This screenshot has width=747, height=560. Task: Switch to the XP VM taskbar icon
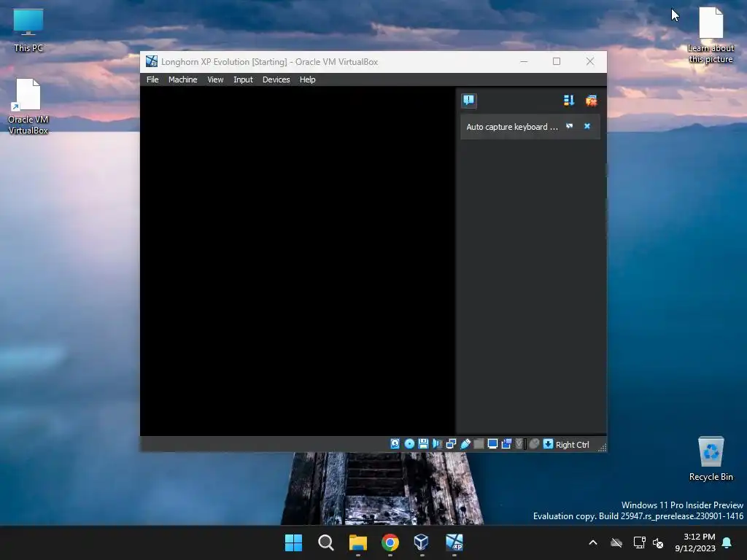coord(454,542)
